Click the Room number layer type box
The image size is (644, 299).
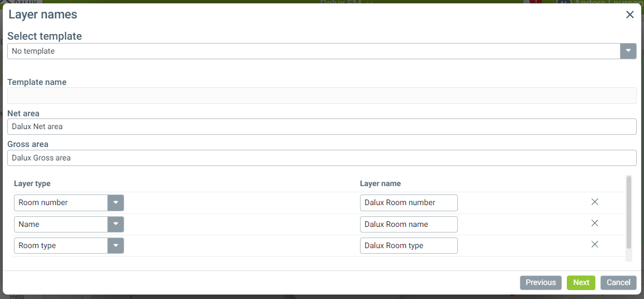click(61, 202)
